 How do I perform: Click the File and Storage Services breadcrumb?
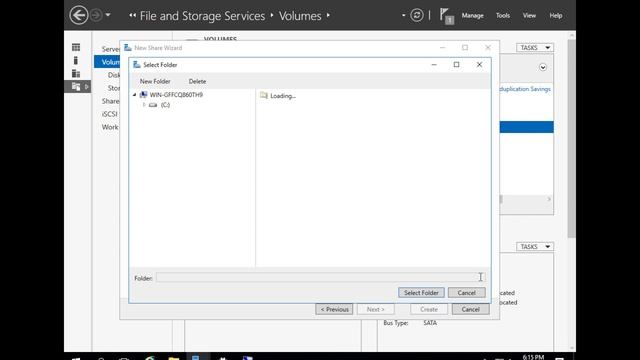(202, 16)
